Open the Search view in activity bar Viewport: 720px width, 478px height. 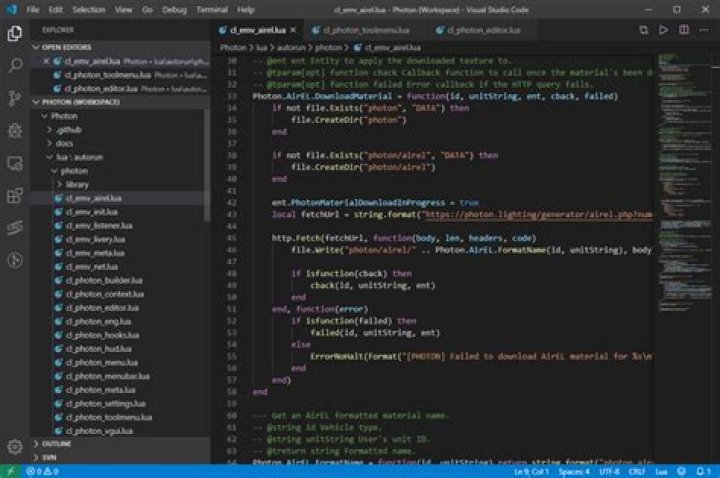[x=15, y=65]
